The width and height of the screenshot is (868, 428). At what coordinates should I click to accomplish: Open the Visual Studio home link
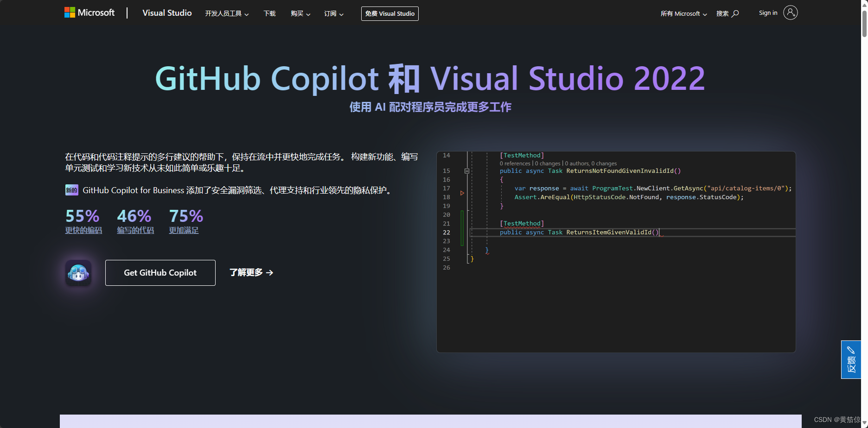(167, 13)
